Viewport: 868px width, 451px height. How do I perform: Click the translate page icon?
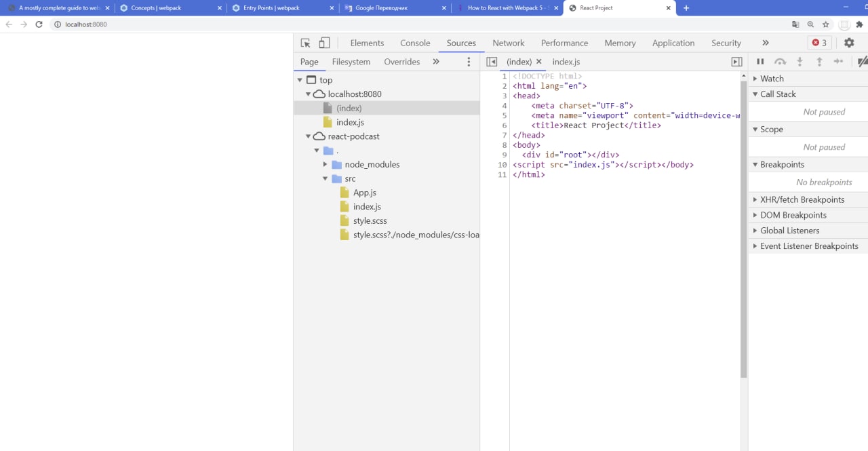795,24
